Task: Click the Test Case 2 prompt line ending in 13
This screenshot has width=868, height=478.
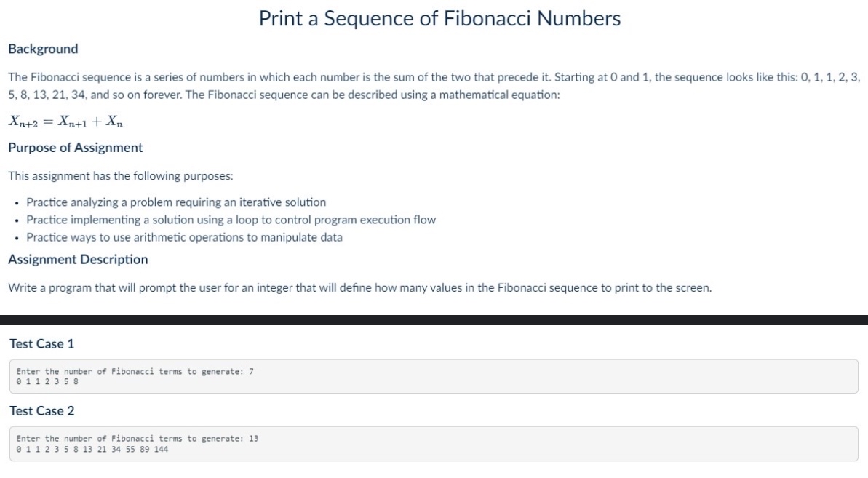Action: [137, 439]
